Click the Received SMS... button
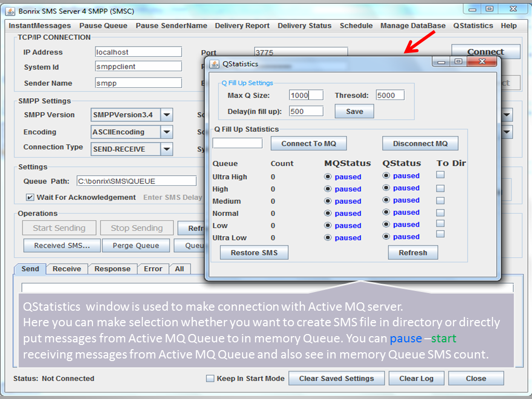This screenshot has width=532, height=399. 62,245
